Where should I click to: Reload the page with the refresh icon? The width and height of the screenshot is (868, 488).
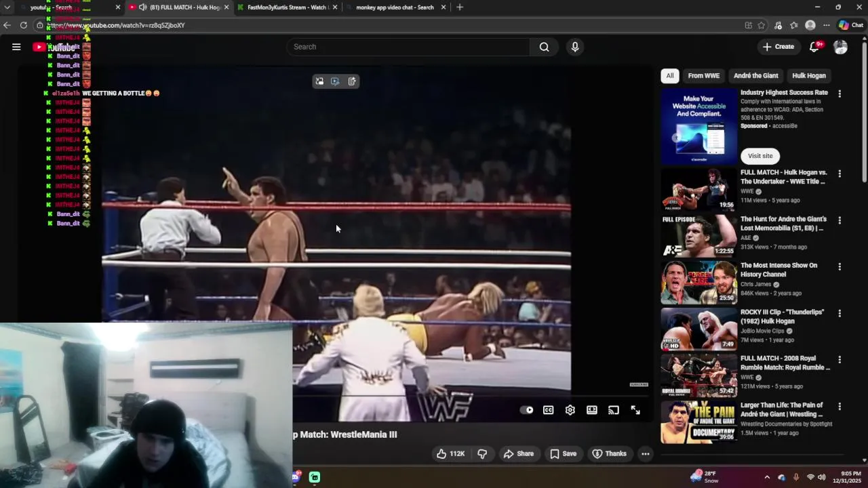point(24,25)
